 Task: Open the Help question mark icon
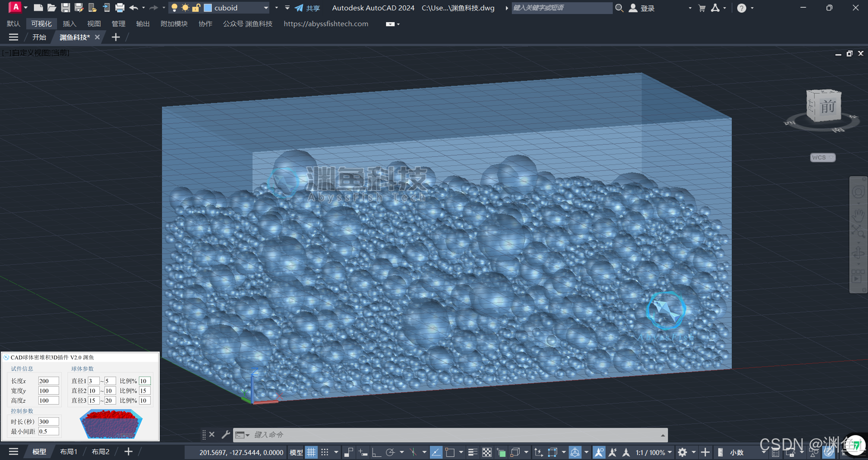[742, 8]
